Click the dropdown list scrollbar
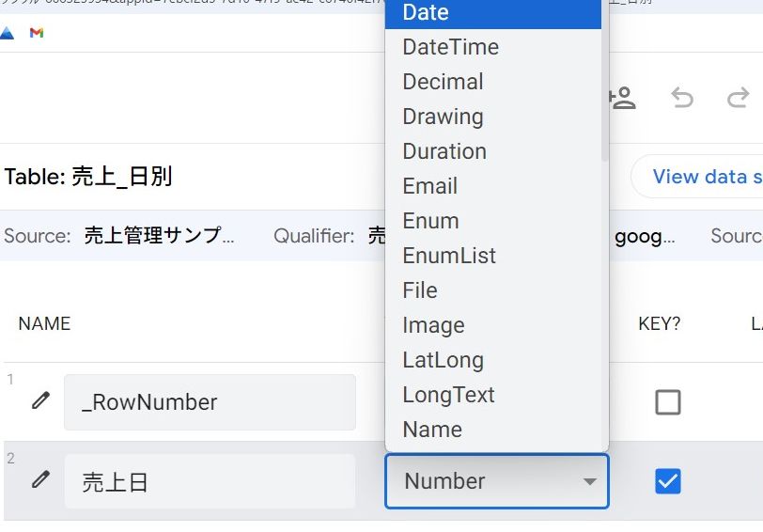763x532 pixels. pyautogui.click(x=604, y=94)
